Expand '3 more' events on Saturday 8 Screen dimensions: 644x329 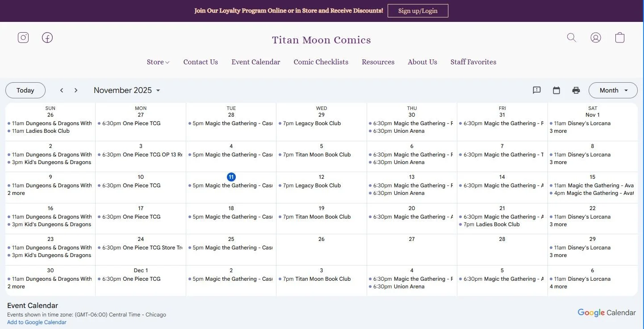pyautogui.click(x=558, y=162)
